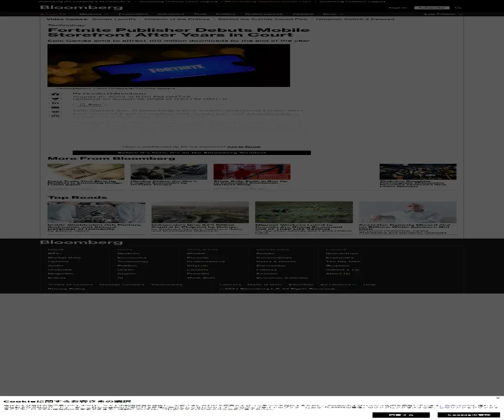The image size is (504, 420).
Task: Click footer Newsletters link
Action: [x=342, y=254]
